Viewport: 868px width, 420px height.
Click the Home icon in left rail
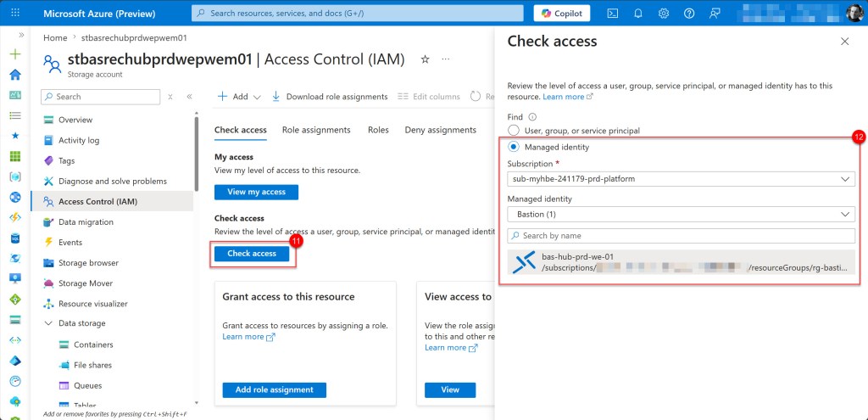[x=14, y=74]
